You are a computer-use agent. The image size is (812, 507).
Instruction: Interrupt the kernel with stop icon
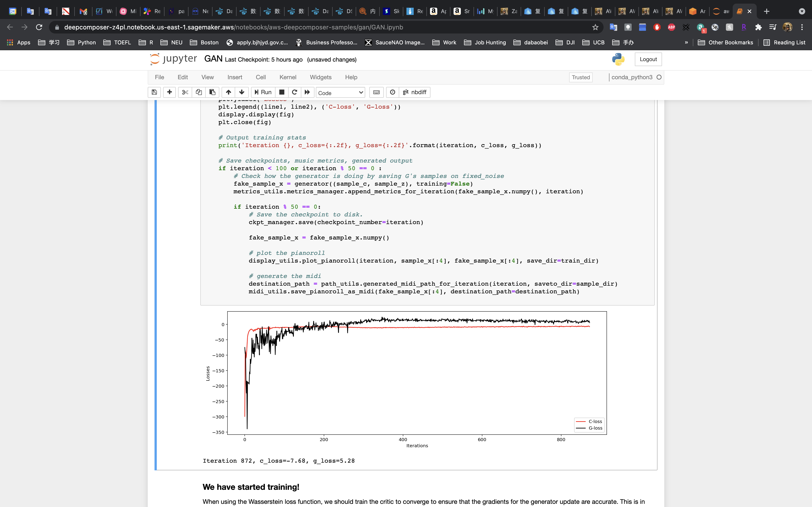coord(282,92)
